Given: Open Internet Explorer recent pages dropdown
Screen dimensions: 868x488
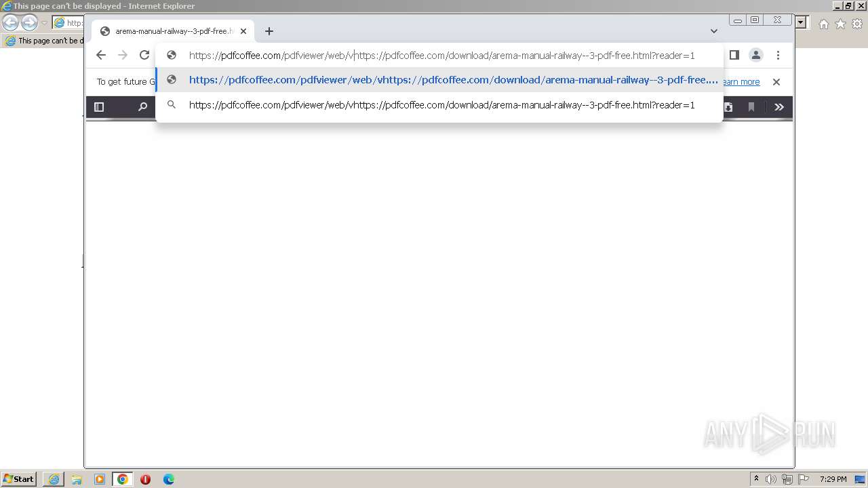Looking at the screenshot, I should tap(45, 23).
